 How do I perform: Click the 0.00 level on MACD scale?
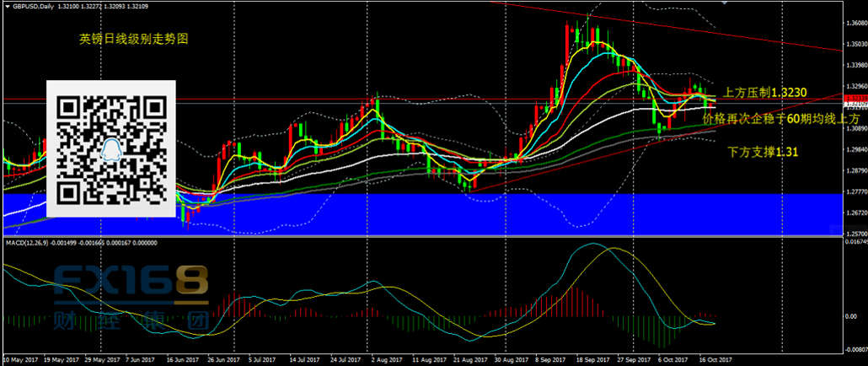(x=849, y=316)
